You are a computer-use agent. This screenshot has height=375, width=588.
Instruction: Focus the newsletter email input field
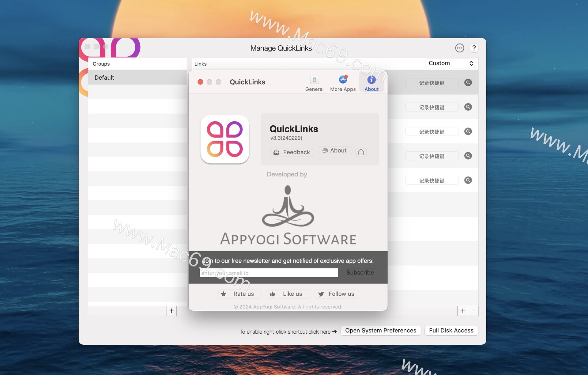(269, 273)
